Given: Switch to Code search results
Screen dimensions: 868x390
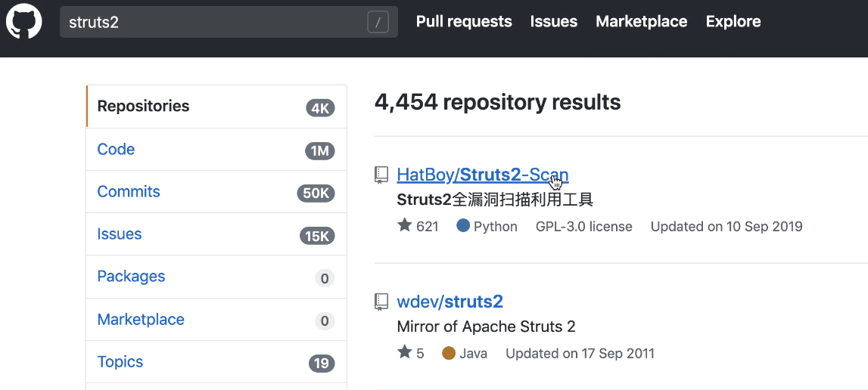Looking at the screenshot, I should 117,150.
